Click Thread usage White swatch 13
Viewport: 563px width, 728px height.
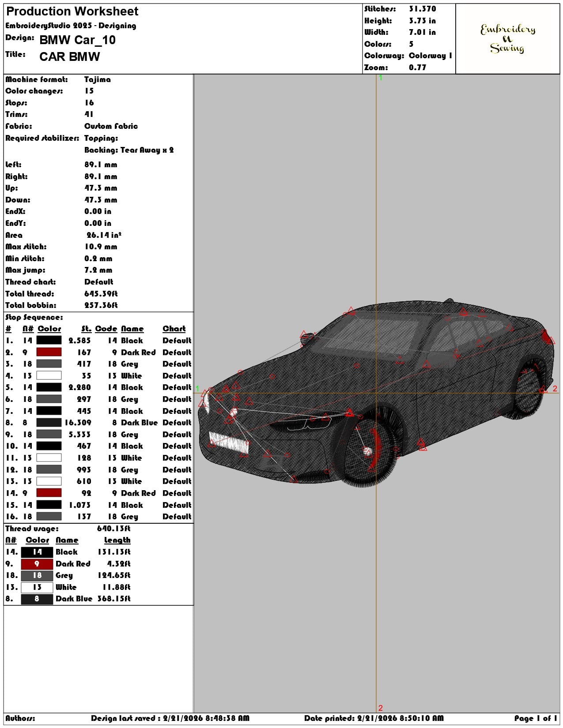(37, 587)
